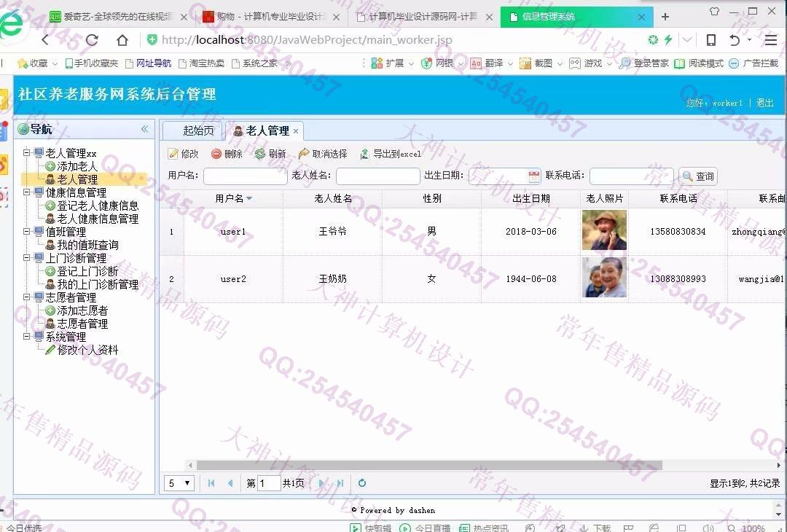Image resolution: width=787 pixels, height=532 pixels.
Task: Open 我的上门诊断管理 tree item
Action: point(98,284)
